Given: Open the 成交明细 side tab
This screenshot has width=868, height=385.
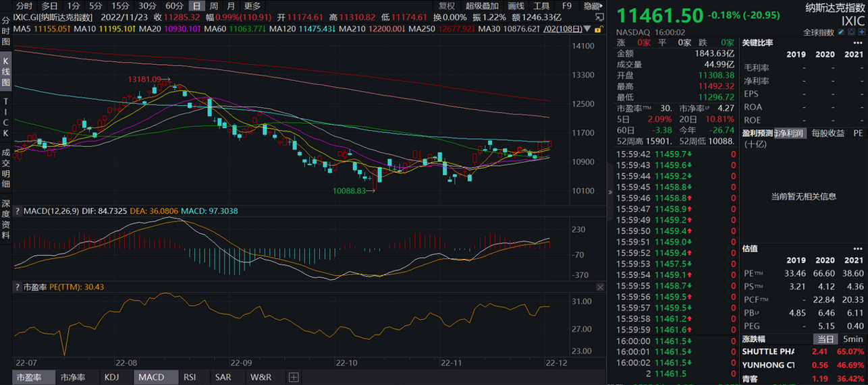Looking at the screenshot, I should [x=6, y=169].
